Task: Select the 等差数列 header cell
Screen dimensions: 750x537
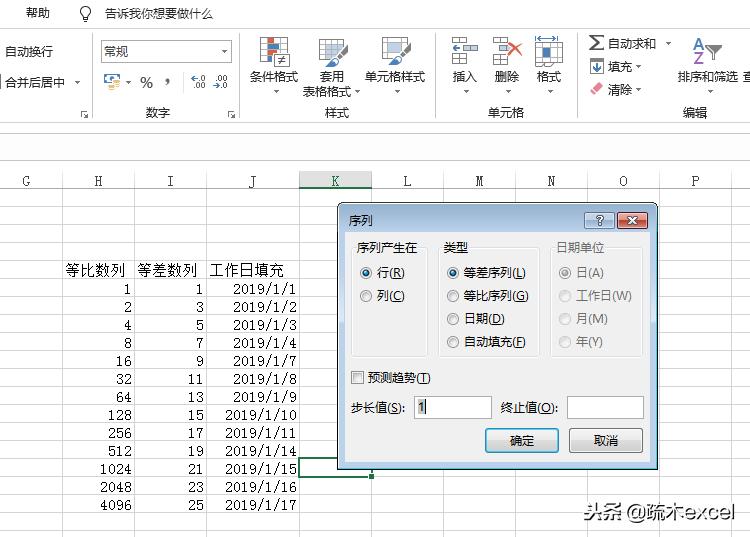Action: (170, 270)
